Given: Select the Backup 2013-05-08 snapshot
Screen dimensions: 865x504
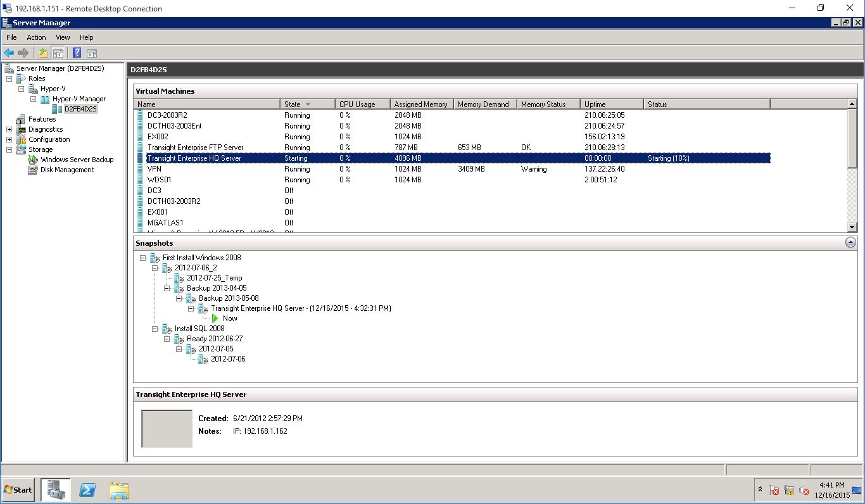Looking at the screenshot, I should [229, 298].
